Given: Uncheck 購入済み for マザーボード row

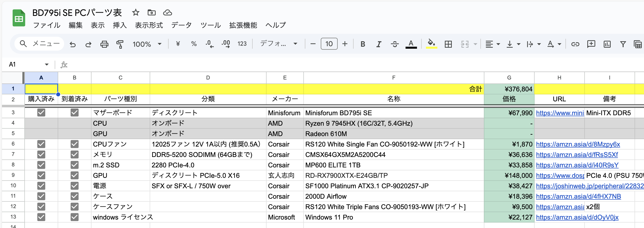Looking at the screenshot, I should (x=41, y=113).
